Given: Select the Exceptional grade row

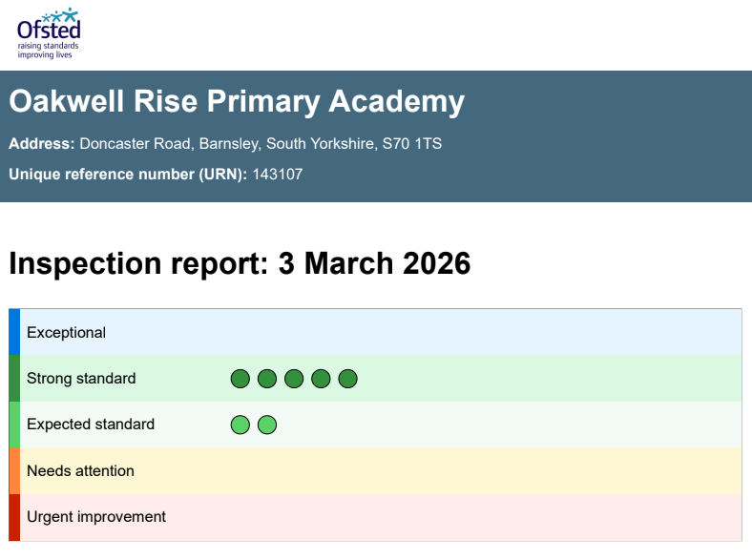Looking at the screenshot, I should point(375,332).
